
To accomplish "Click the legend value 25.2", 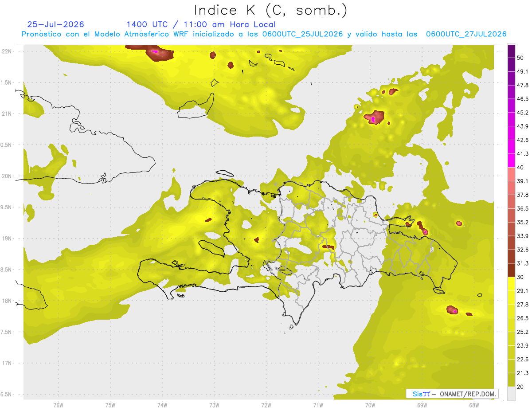I will click(x=523, y=332).
